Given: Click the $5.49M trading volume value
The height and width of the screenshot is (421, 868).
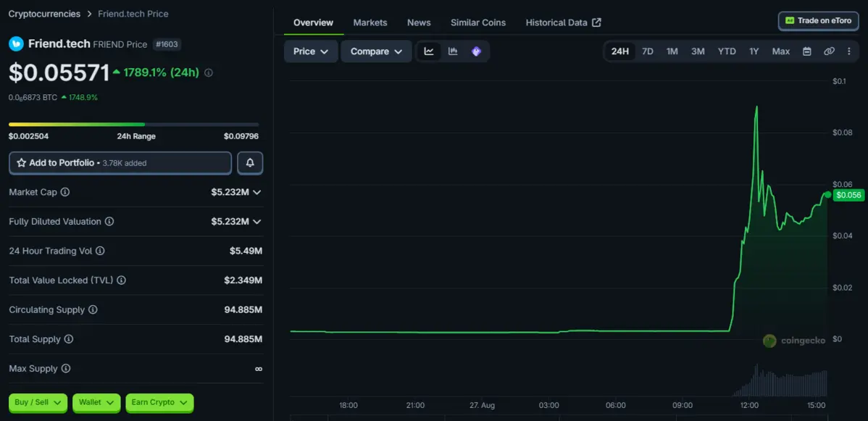Looking at the screenshot, I should [246, 251].
